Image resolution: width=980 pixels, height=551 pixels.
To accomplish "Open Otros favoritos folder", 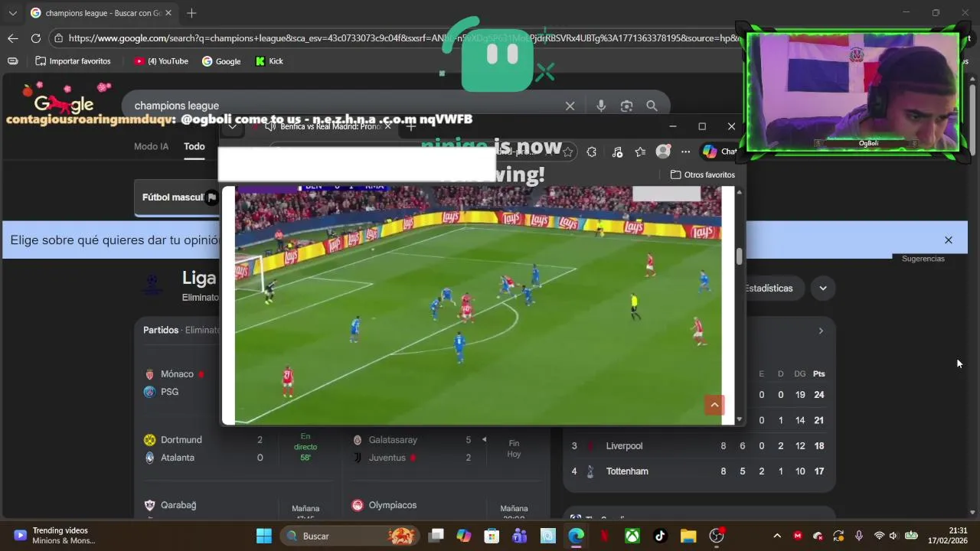I will point(702,174).
